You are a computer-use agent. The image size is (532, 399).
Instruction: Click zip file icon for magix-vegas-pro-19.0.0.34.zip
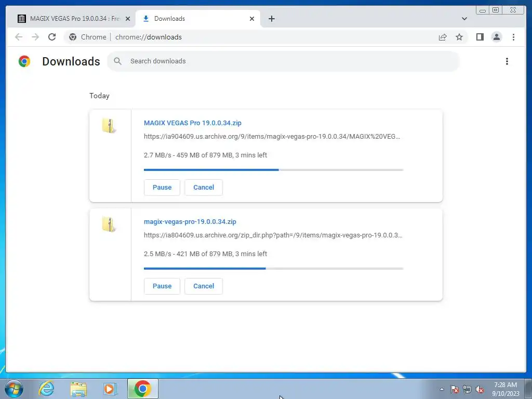[x=109, y=224]
